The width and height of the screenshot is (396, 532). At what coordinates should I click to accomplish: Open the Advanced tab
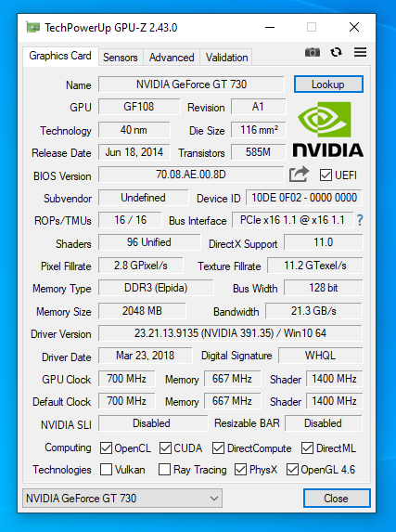click(x=172, y=58)
